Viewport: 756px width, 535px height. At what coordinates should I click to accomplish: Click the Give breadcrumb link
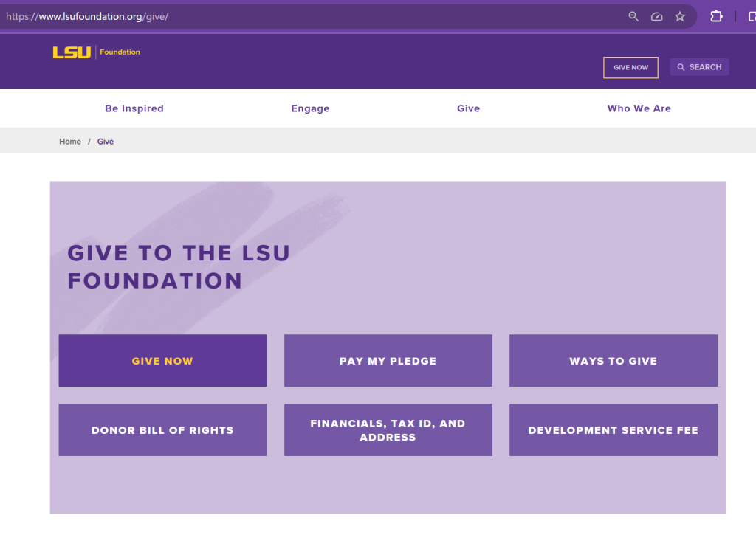click(106, 142)
